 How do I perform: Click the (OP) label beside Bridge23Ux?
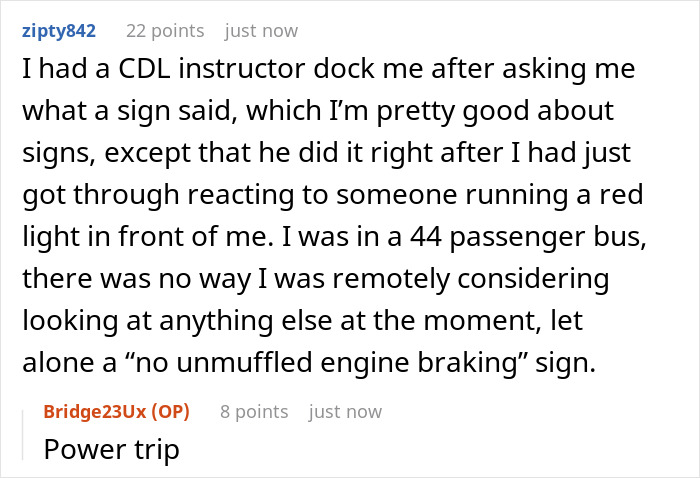tap(170, 411)
